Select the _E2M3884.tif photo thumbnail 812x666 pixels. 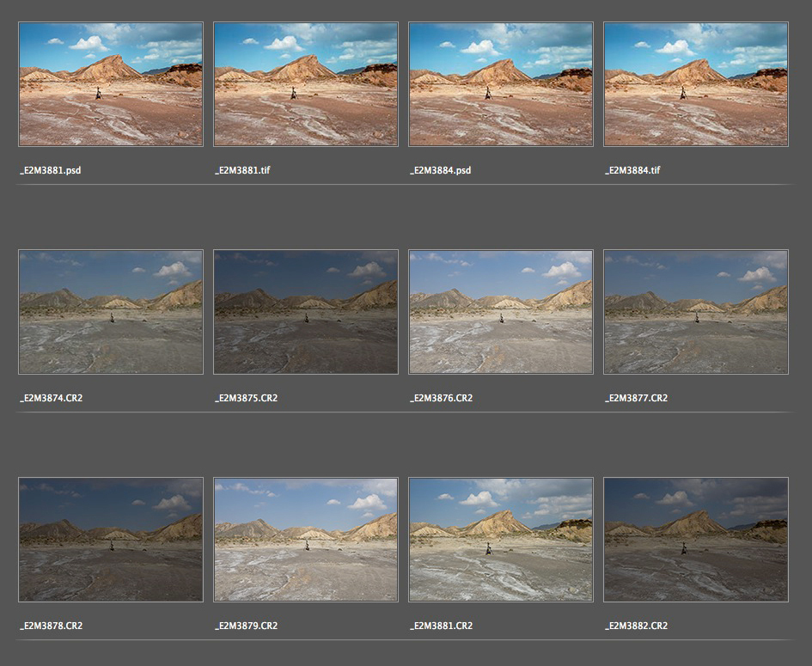click(x=696, y=84)
